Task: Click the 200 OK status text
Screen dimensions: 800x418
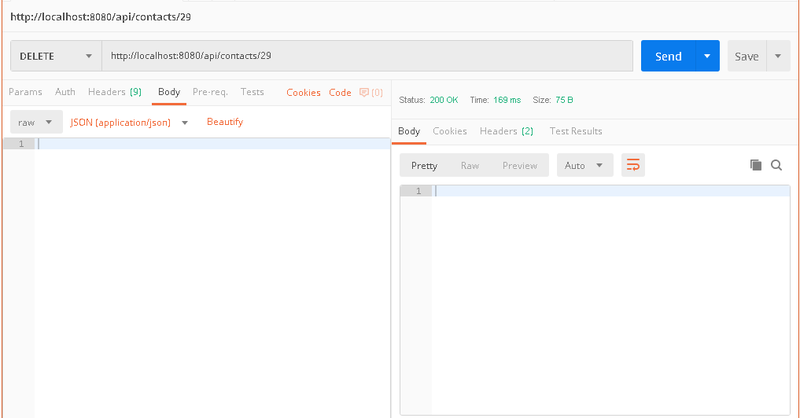Action: 444,100
